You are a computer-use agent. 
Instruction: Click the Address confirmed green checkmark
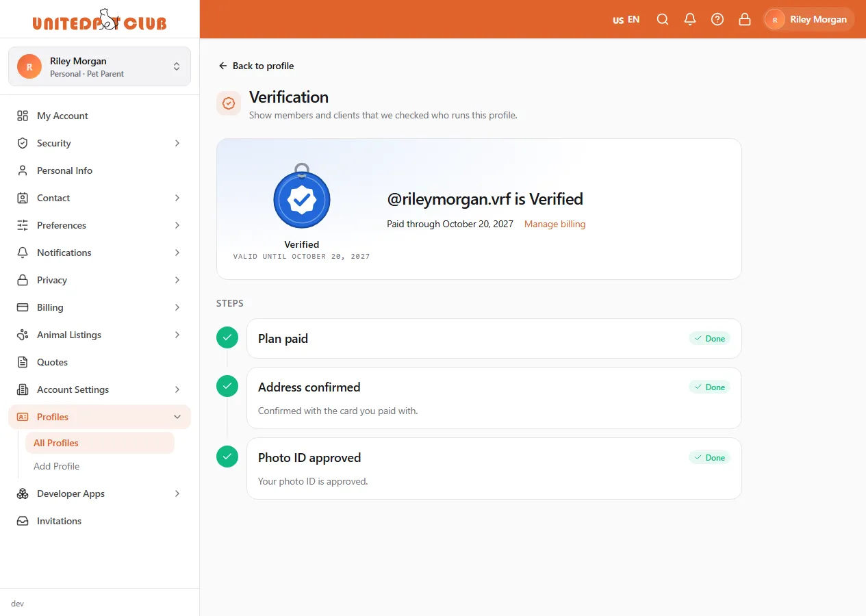[227, 387]
